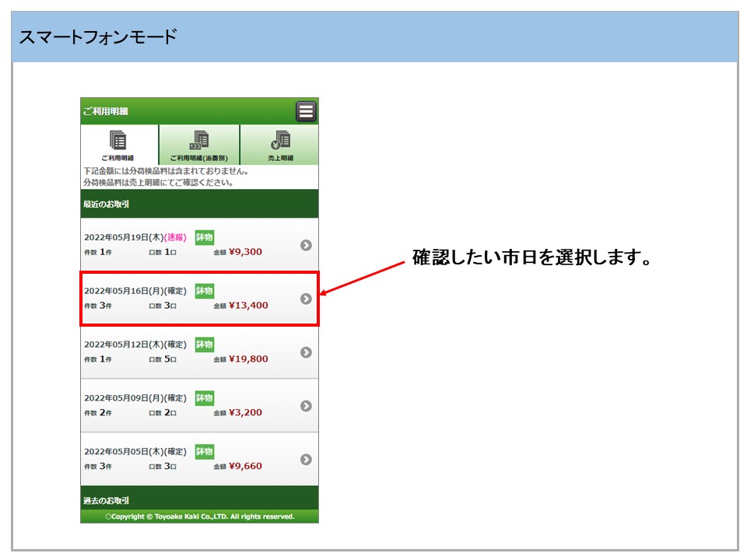This screenshot has height=560, width=747.
Task: Select the ご利用明細(追番別) tab label
Action: coord(199,158)
